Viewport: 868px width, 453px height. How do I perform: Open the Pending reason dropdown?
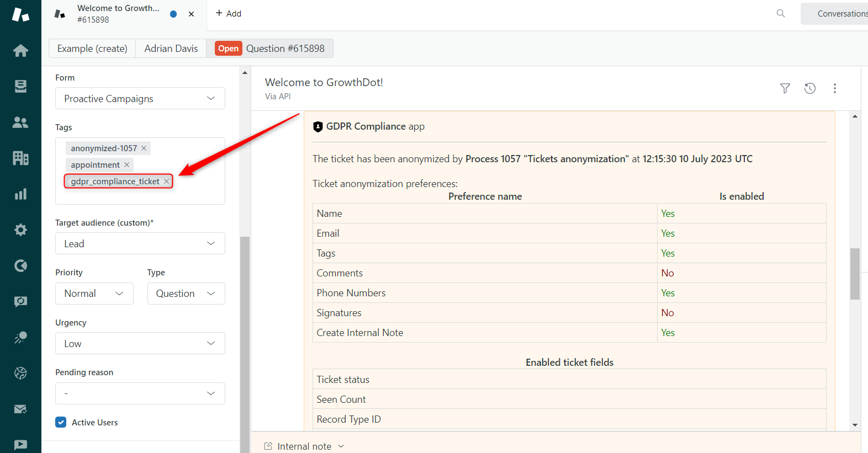point(140,393)
